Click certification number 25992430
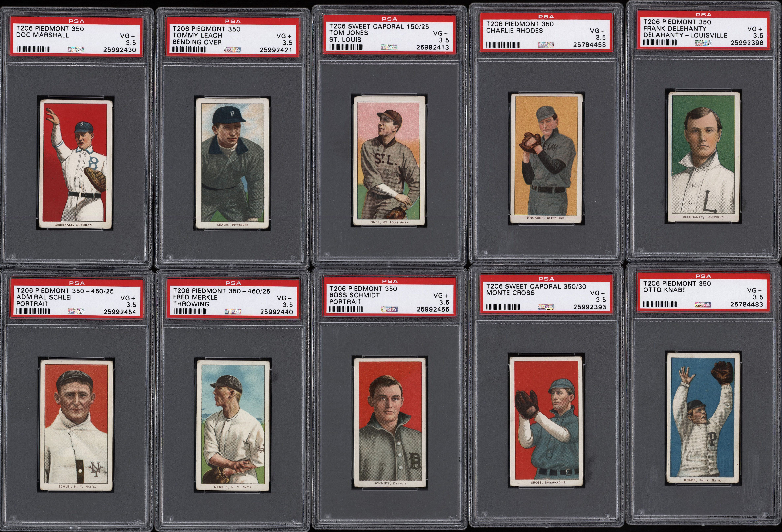 coord(120,50)
